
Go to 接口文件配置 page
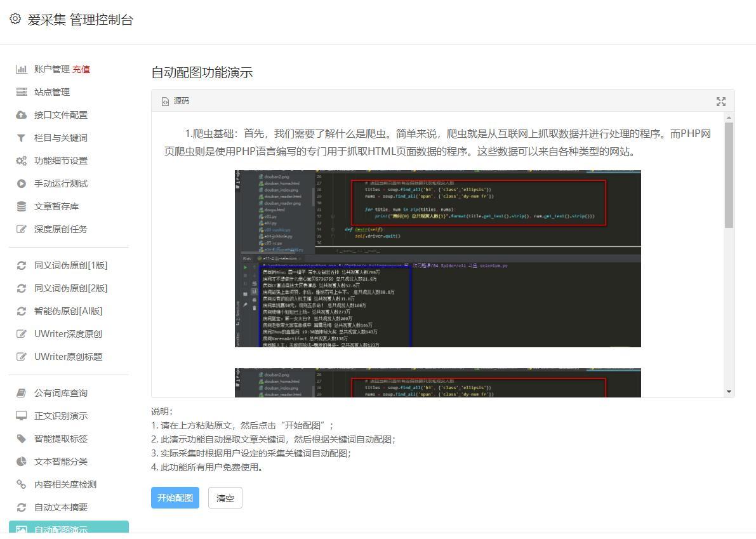(x=61, y=115)
